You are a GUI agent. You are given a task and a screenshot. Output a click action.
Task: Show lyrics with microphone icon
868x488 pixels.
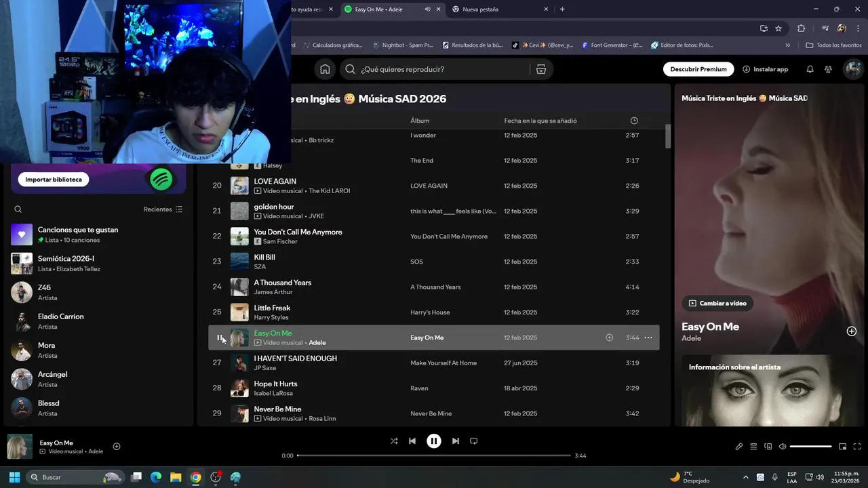[x=739, y=447]
